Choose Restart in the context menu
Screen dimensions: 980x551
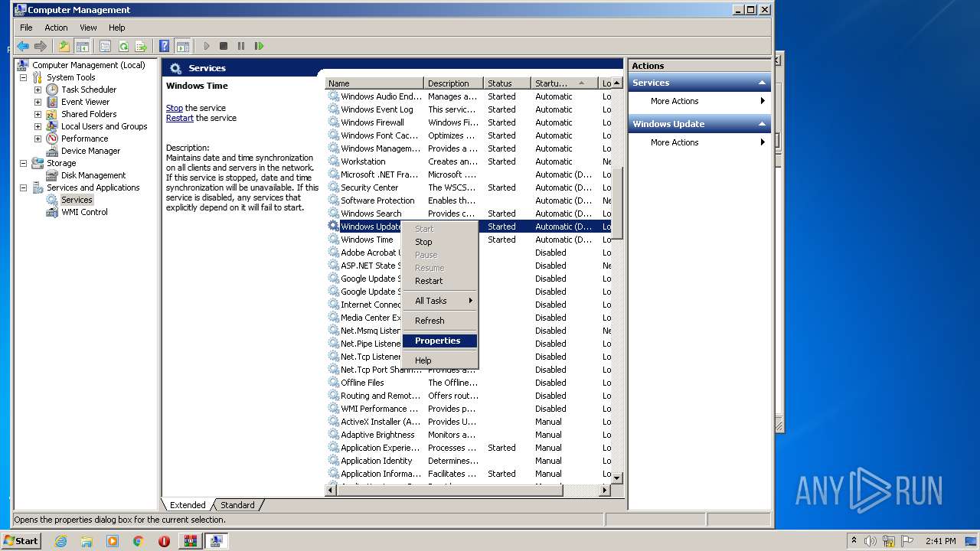(439, 281)
